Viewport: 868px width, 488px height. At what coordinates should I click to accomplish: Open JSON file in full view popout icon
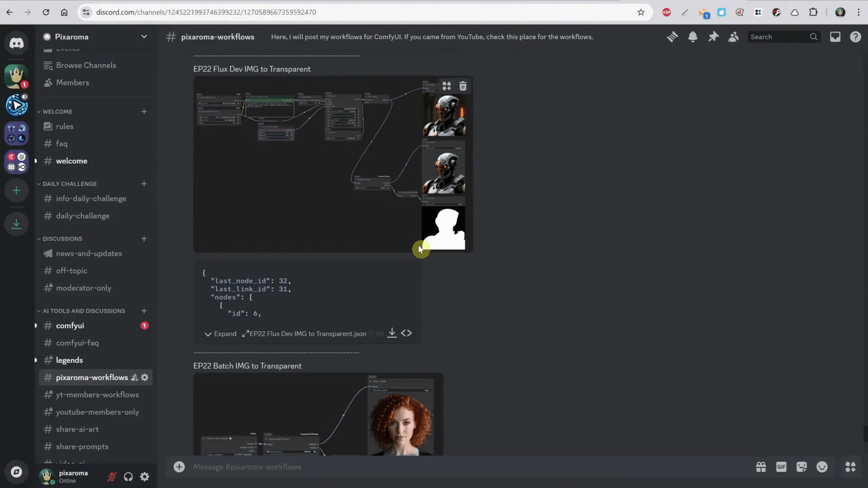point(245,333)
